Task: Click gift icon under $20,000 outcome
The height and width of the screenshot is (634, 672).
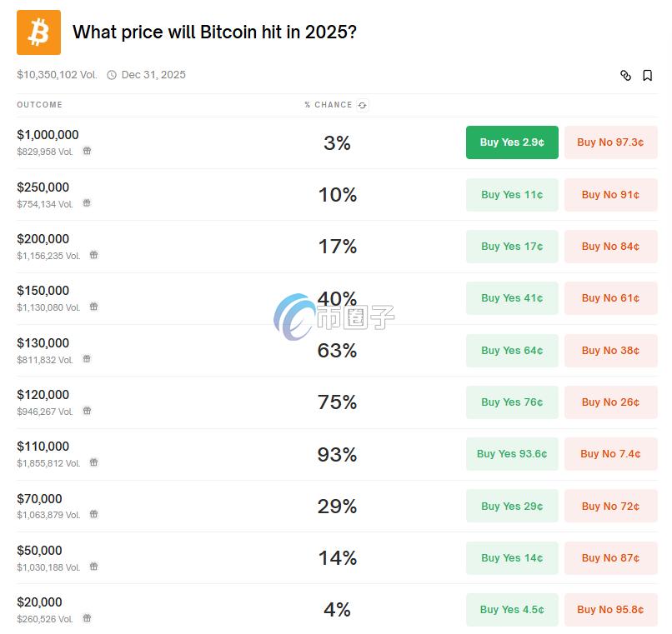Action: click(x=87, y=618)
